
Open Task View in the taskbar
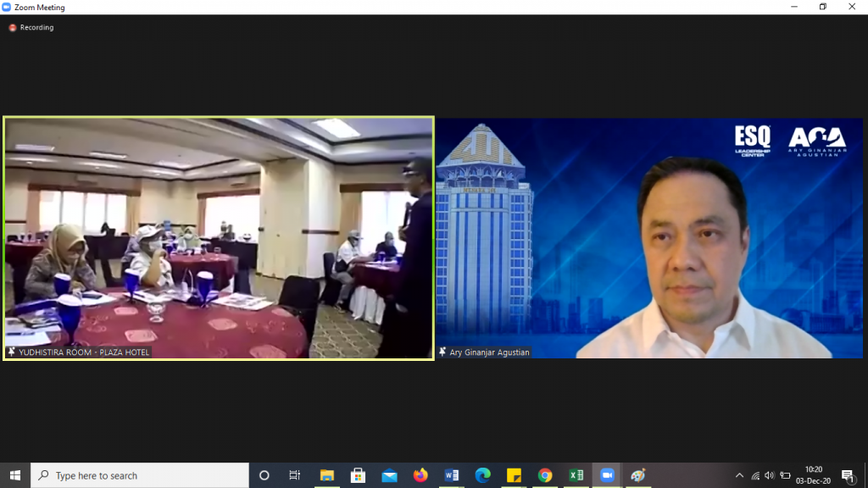coord(295,475)
